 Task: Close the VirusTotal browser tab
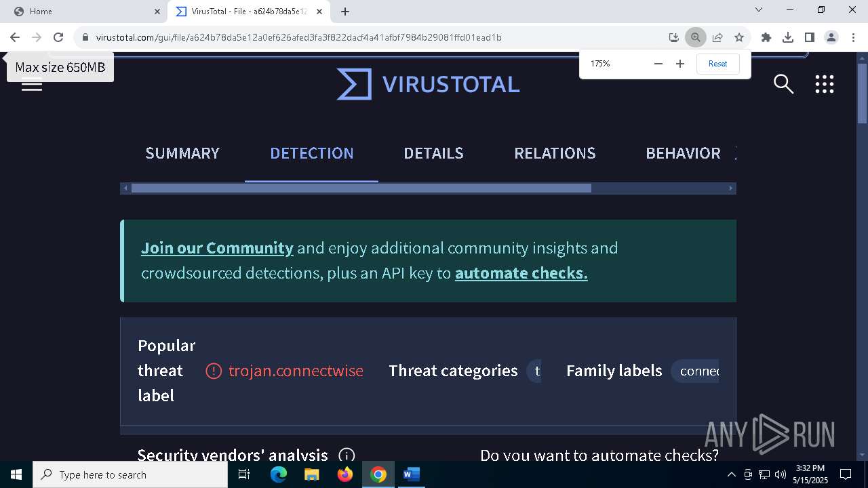pyautogui.click(x=319, y=12)
